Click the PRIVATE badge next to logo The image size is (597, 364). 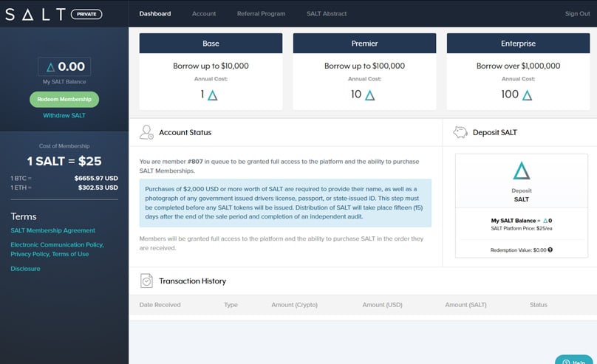[x=86, y=15]
